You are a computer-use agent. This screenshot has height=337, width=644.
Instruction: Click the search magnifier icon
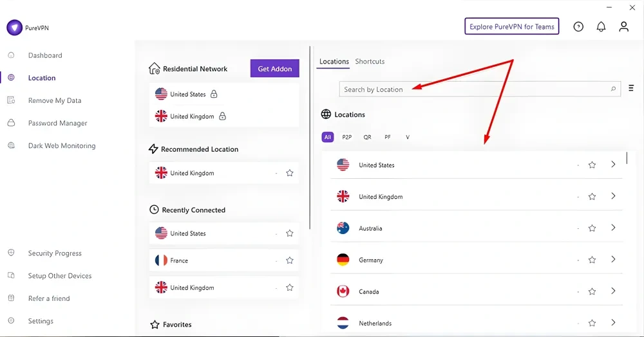click(x=613, y=89)
